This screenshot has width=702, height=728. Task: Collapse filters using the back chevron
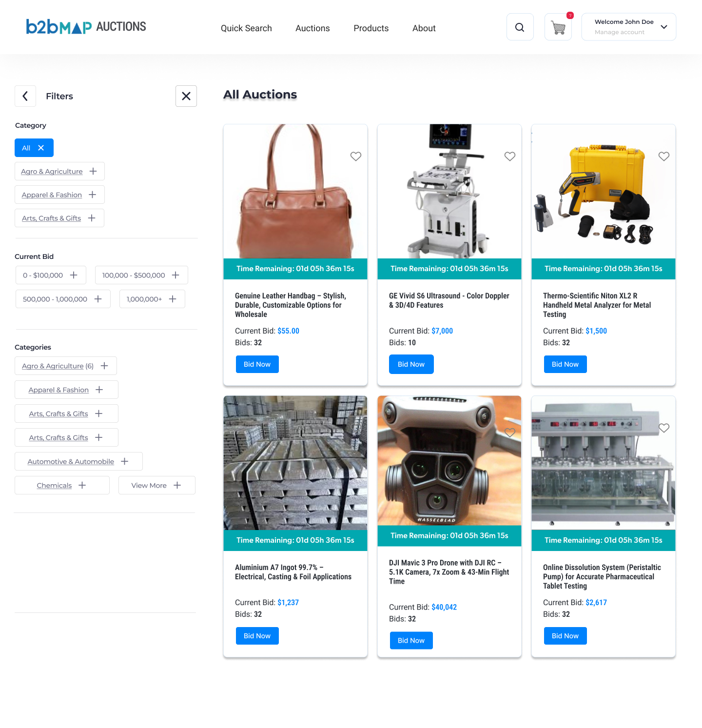coord(25,96)
